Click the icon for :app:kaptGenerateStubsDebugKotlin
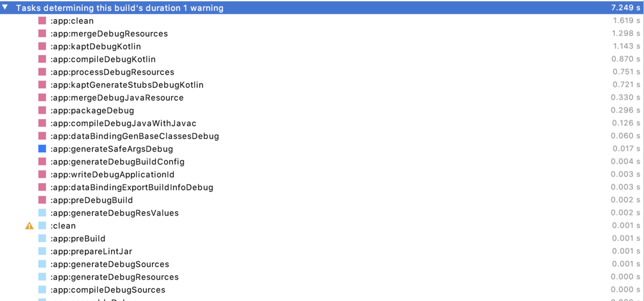This screenshot has height=301, width=644. tap(42, 85)
